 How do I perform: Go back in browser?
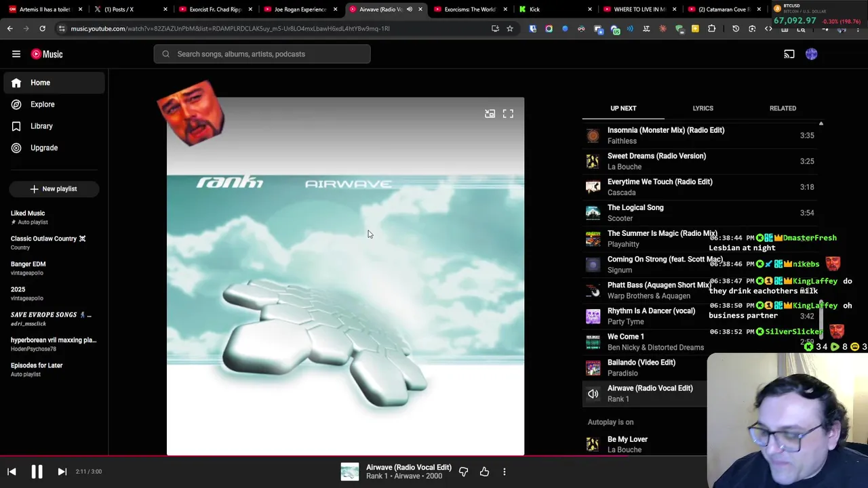coord(10,28)
